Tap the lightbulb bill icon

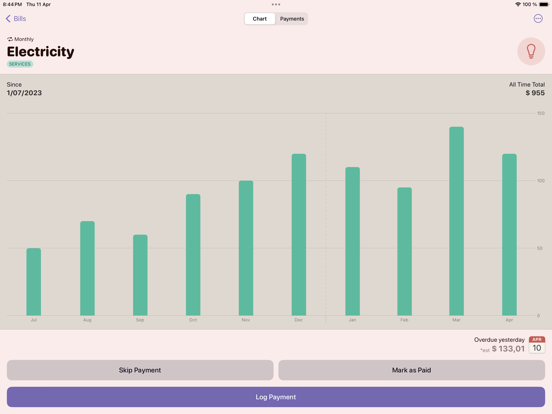(x=531, y=51)
